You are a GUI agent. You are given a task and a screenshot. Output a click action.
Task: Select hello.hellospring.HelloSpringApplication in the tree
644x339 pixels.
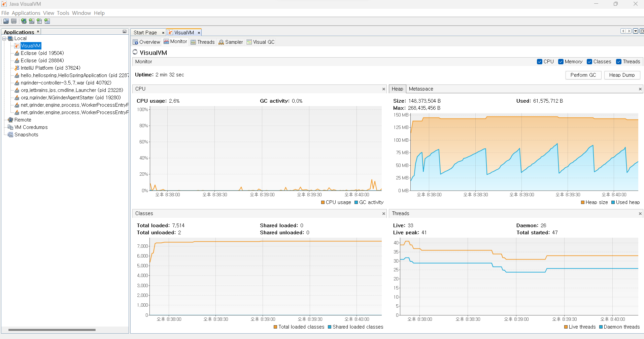(x=74, y=75)
